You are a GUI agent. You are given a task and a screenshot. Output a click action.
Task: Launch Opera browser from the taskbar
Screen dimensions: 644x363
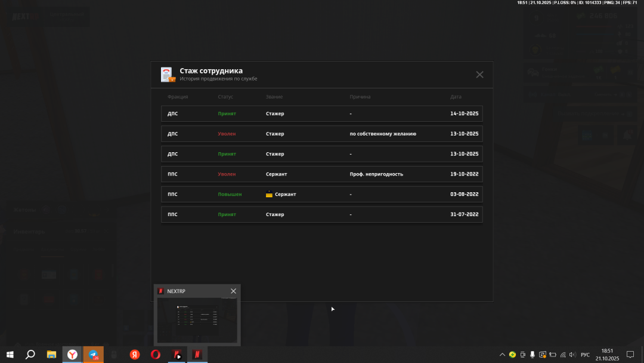pyautogui.click(x=156, y=355)
